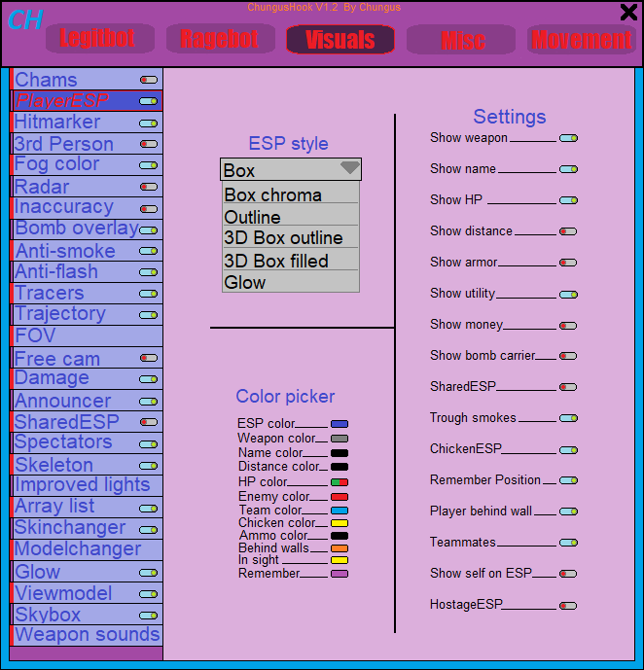Viewport: 644px width, 670px height.
Task: Enable the Show distance setting
Action: 568,231
